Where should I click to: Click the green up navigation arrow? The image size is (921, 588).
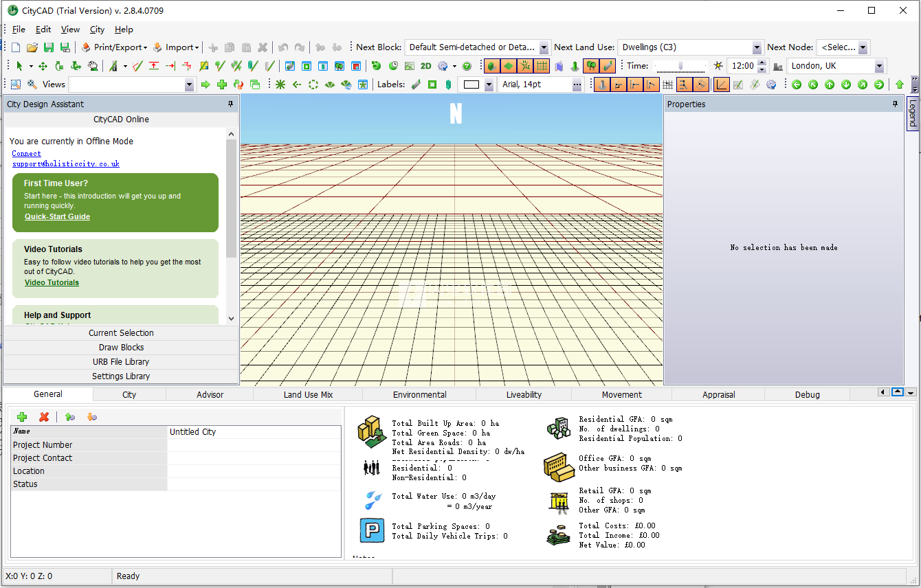click(830, 84)
